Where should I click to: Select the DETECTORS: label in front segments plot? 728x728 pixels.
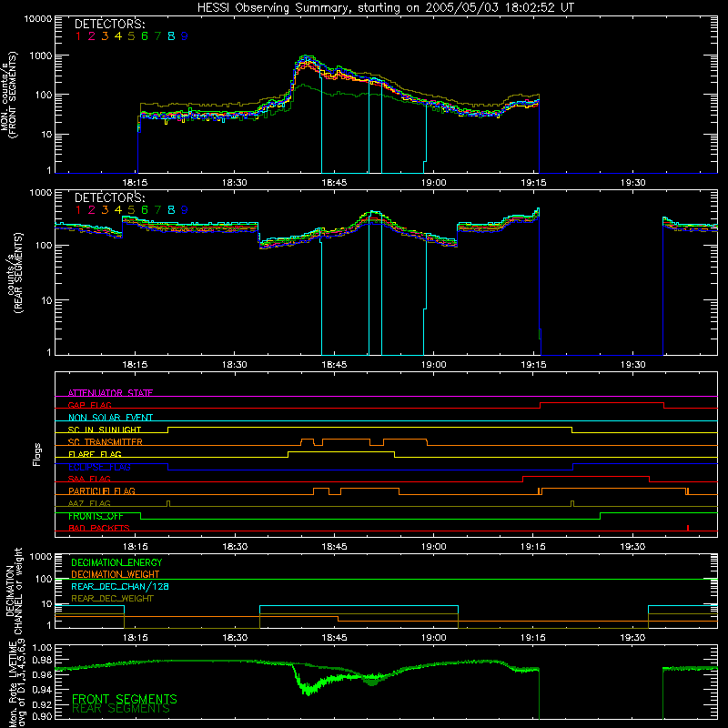[x=109, y=25]
